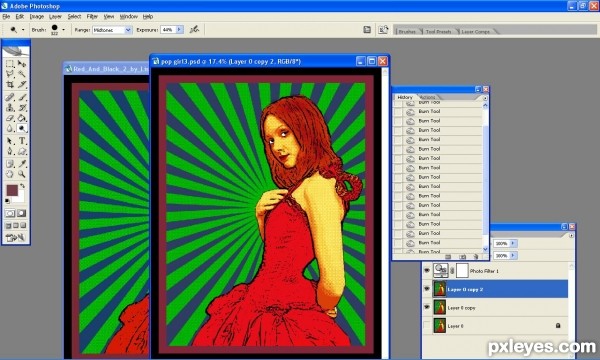Open the Exposure slider arrow
The height and width of the screenshot is (360, 600).
point(179,29)
